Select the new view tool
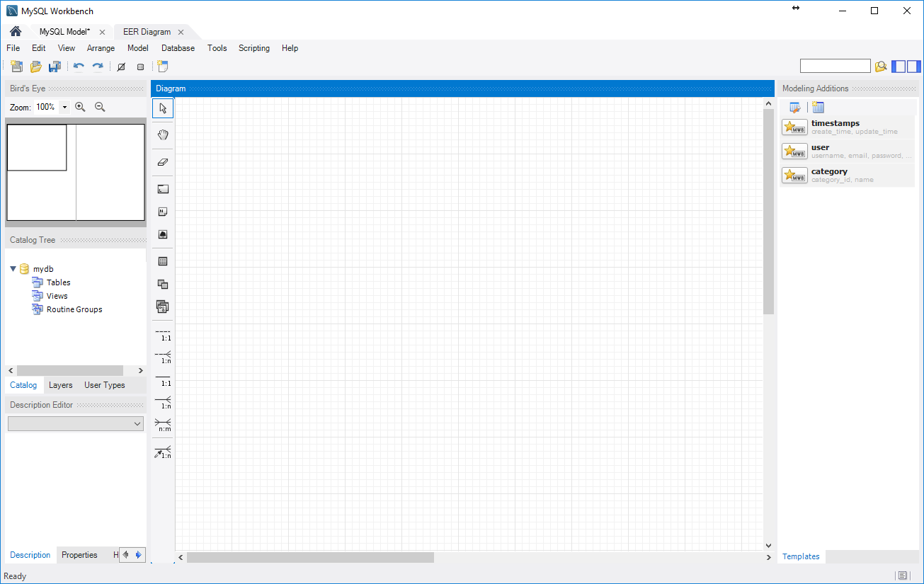This screenshot has height=584, width=924. point(163,284)
